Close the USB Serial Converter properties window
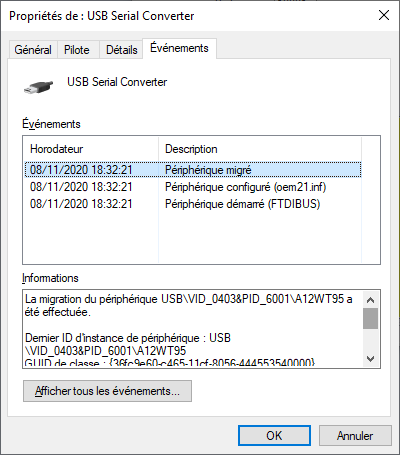 pyautogui.click(x=384, y=15)
